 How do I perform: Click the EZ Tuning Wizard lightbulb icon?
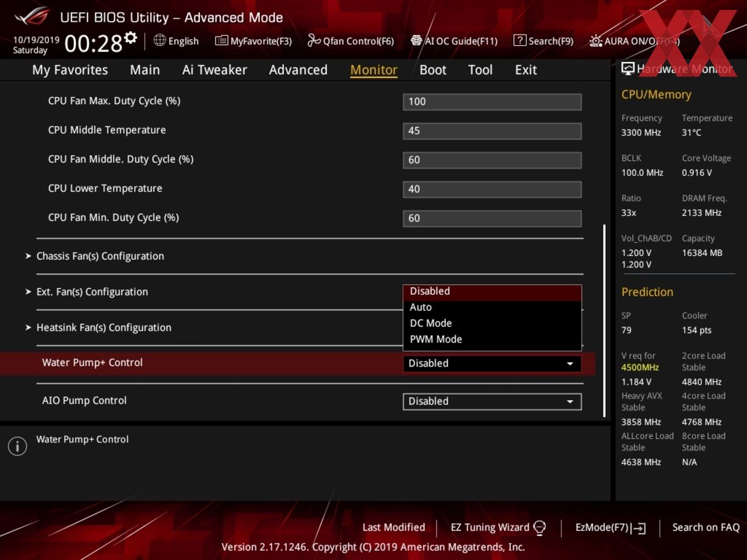tap(539, 528)
